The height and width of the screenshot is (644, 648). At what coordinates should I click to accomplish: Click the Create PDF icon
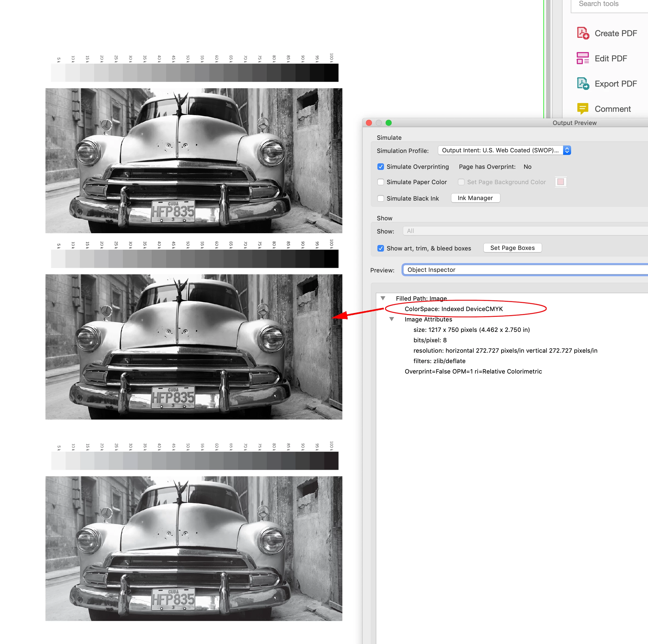[583, 33]
